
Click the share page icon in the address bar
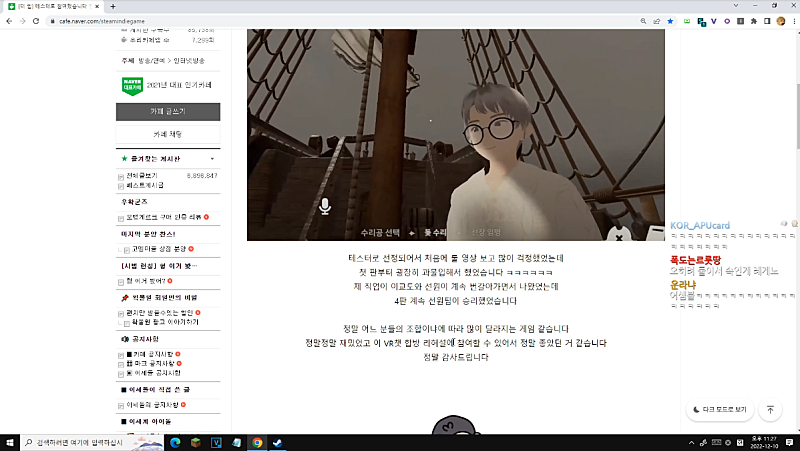[657, 21]
